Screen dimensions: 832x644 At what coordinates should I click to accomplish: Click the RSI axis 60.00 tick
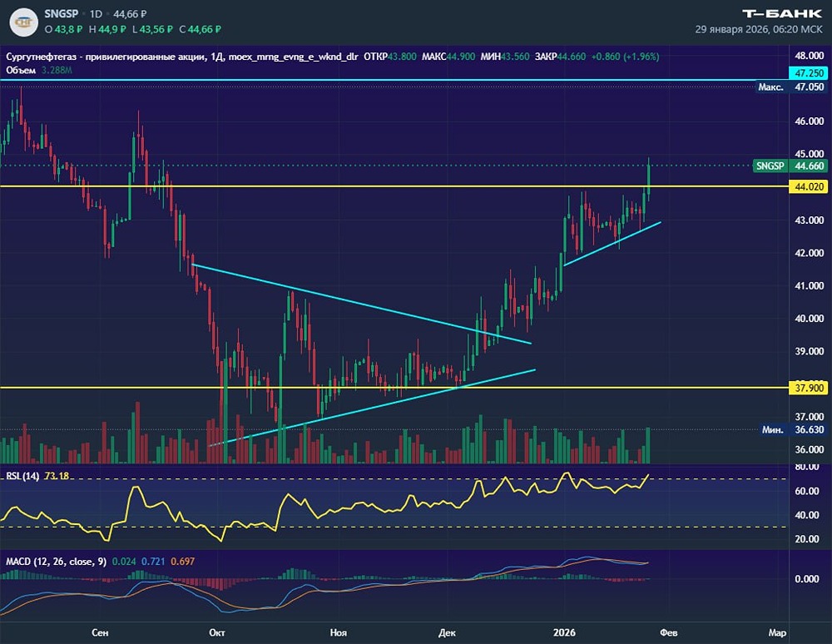pyautogui.click(x=806, y=491)
